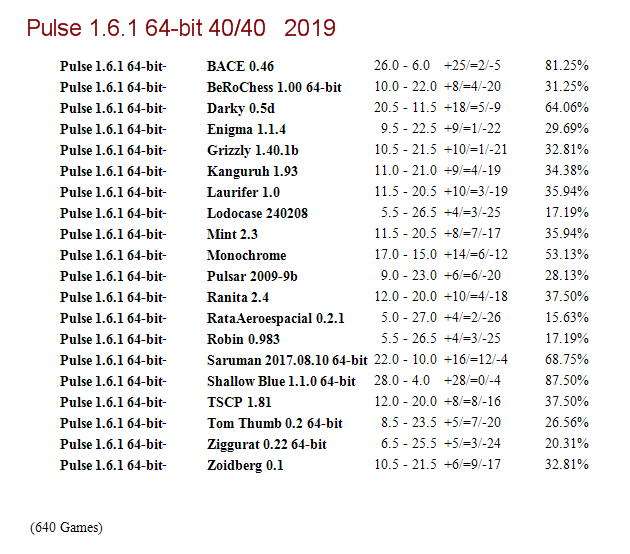Select the Tom Thumb 0.2 64-bit entry
630x554 pixels.
(x=275, y=423)
